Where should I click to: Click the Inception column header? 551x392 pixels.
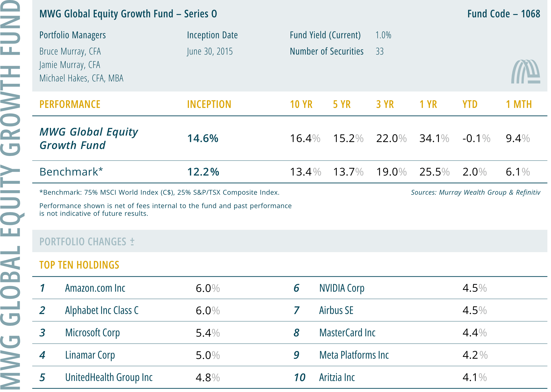click(x=209, y=104)
